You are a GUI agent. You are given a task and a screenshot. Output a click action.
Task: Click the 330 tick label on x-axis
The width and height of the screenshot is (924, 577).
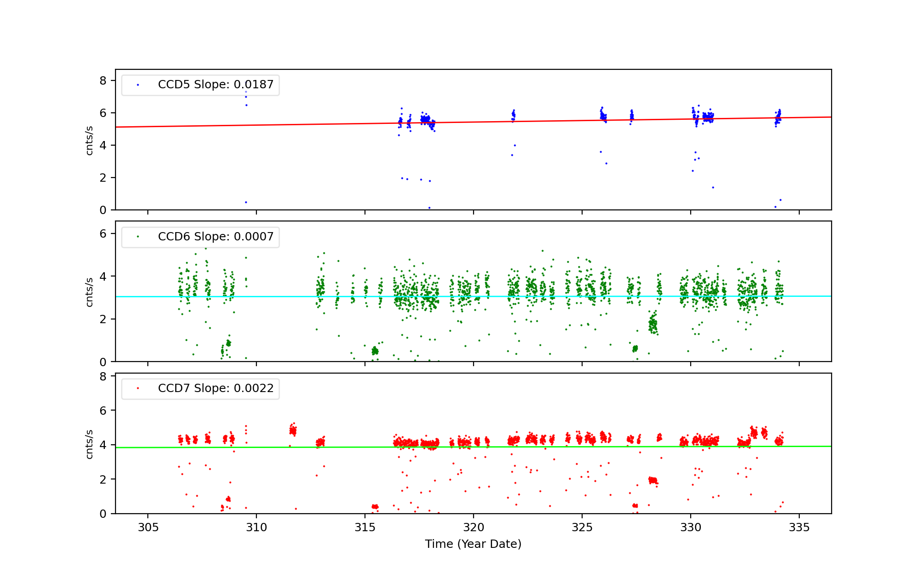[x=690, y=528]
